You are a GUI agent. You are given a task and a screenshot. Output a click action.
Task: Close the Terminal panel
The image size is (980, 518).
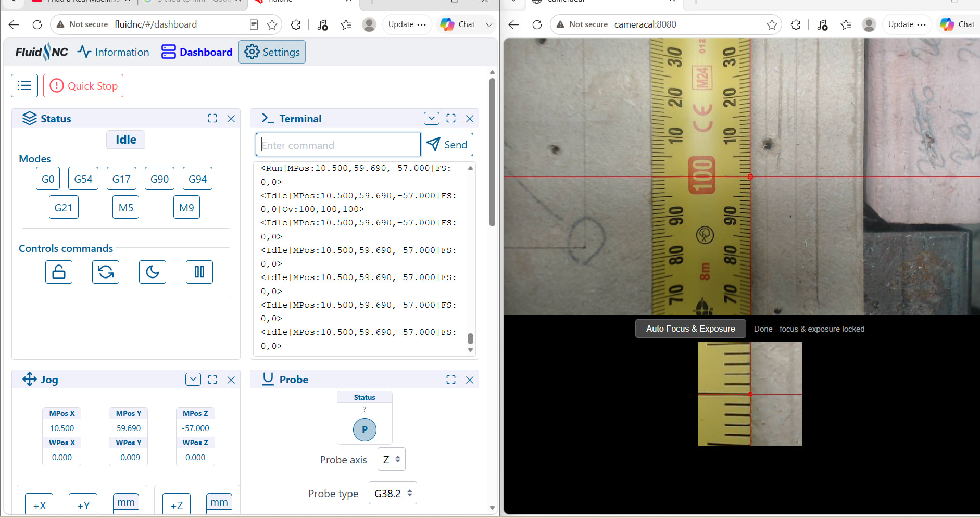pyautogui.click(x=470, y=119)
